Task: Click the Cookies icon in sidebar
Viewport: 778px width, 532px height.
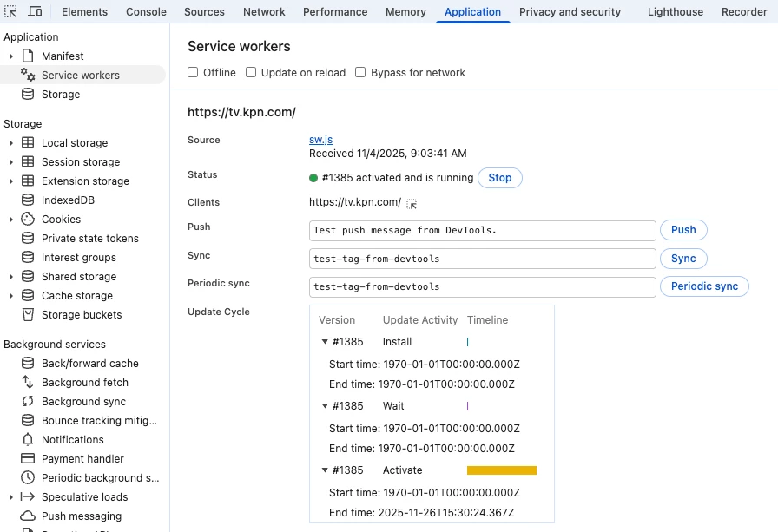Action: (x=27, y=220)
